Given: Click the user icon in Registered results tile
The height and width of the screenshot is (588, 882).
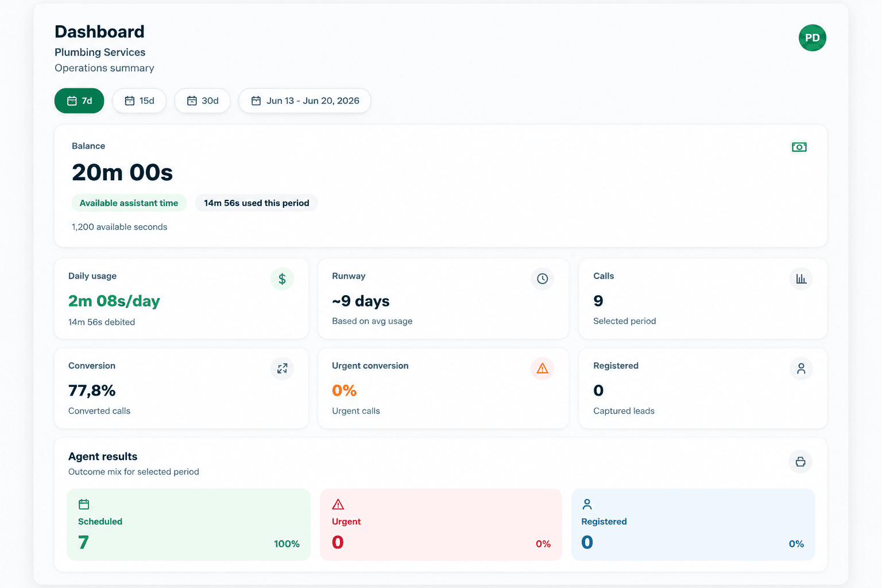Looking at the screenshot, I should coord(587,504).
